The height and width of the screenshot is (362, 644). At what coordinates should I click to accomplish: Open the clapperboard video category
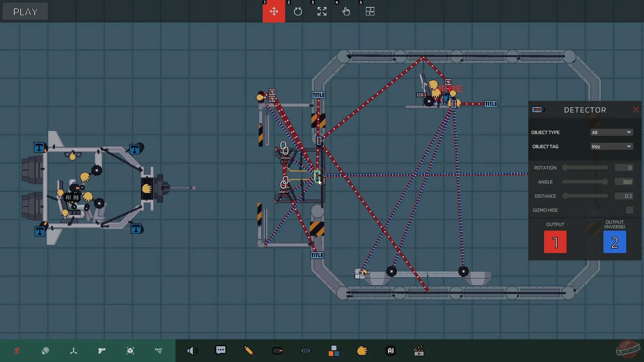(x=419, y=351)
